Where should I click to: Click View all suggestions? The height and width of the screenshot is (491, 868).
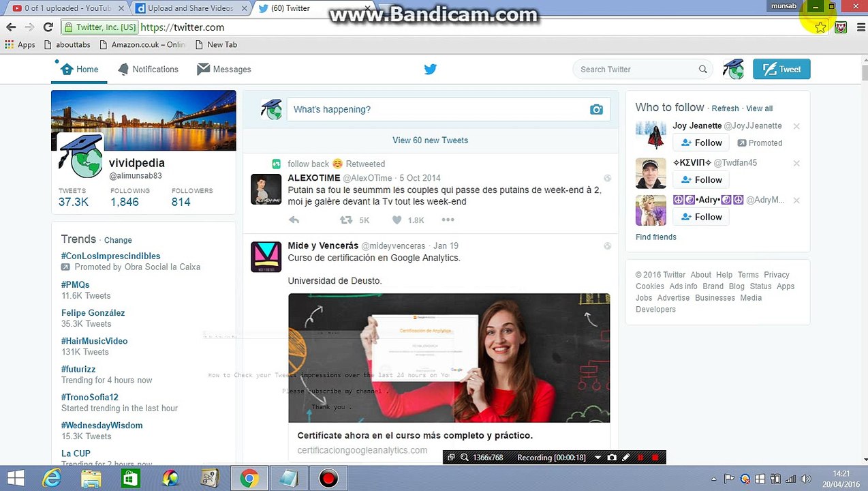[759, 108]
